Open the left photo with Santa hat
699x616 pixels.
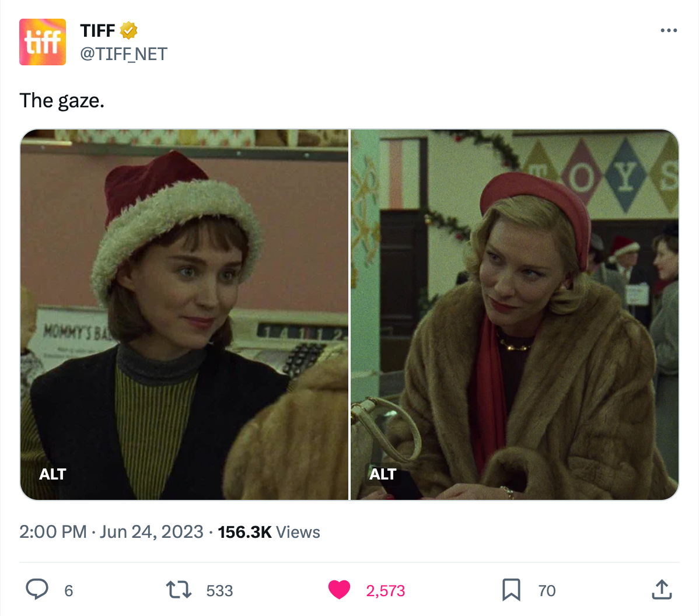[x=184, y=314]
